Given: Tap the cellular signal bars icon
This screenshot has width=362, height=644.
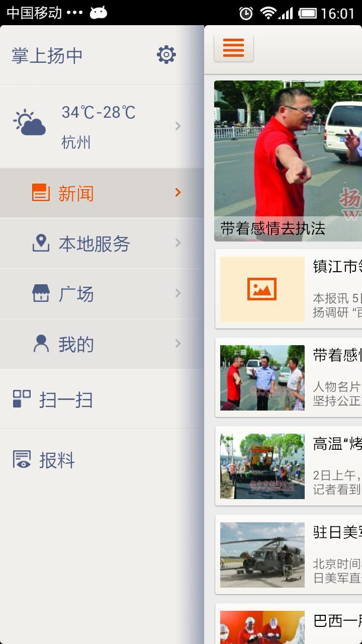Looking at the screenshot, I should 286,13.
